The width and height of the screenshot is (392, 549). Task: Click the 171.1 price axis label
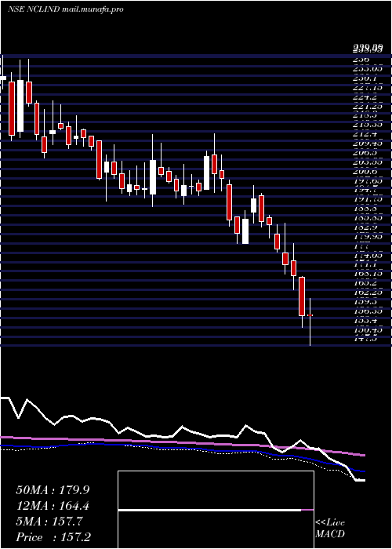364,265
